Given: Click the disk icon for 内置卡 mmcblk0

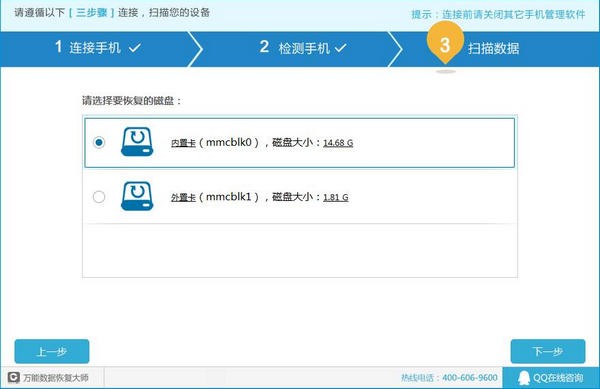Looking at the screenshot, I should click(x=137, y=142).
